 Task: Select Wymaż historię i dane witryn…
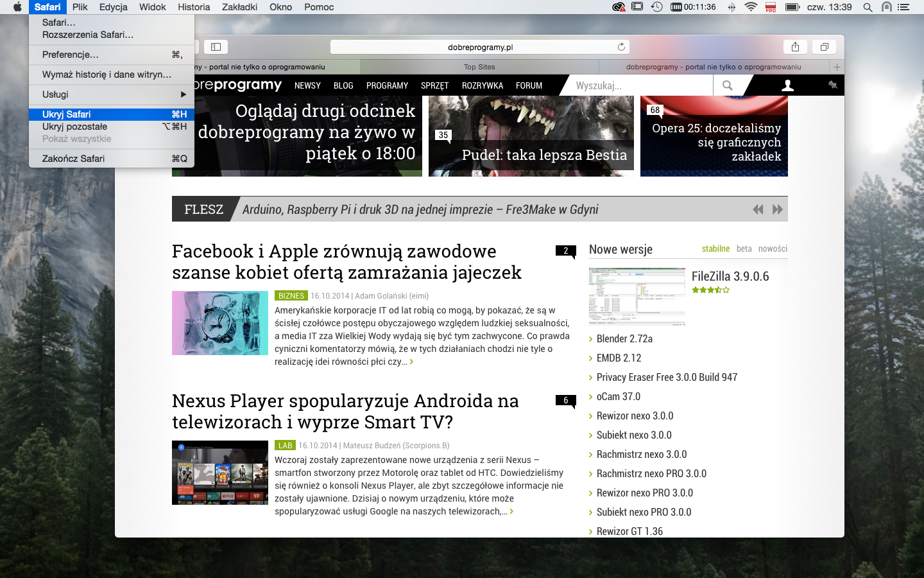(x=112, y=74)
